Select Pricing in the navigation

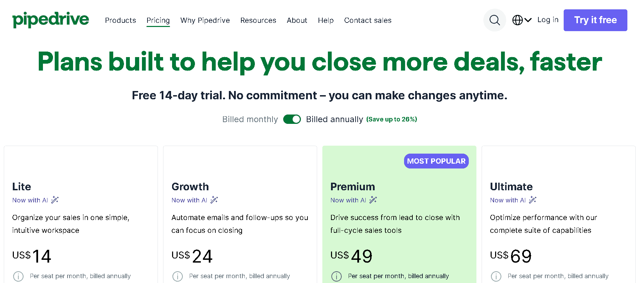point(158,20)
